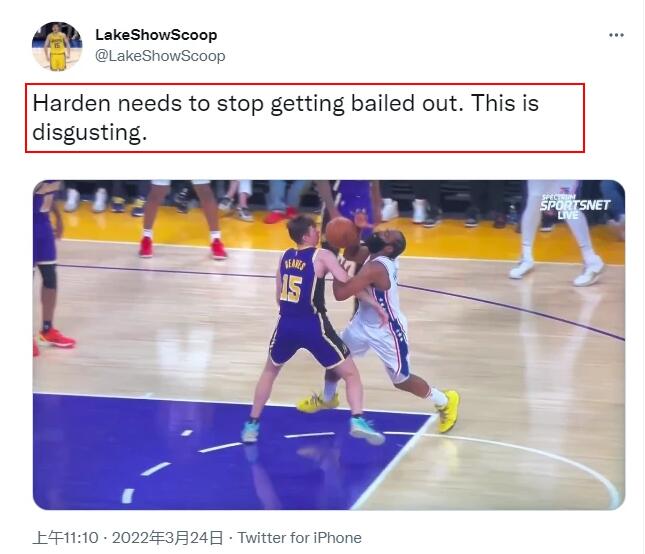Open the 2022年3月24日 date link
Screen dimensions: 645x554
tap(167, 538)
